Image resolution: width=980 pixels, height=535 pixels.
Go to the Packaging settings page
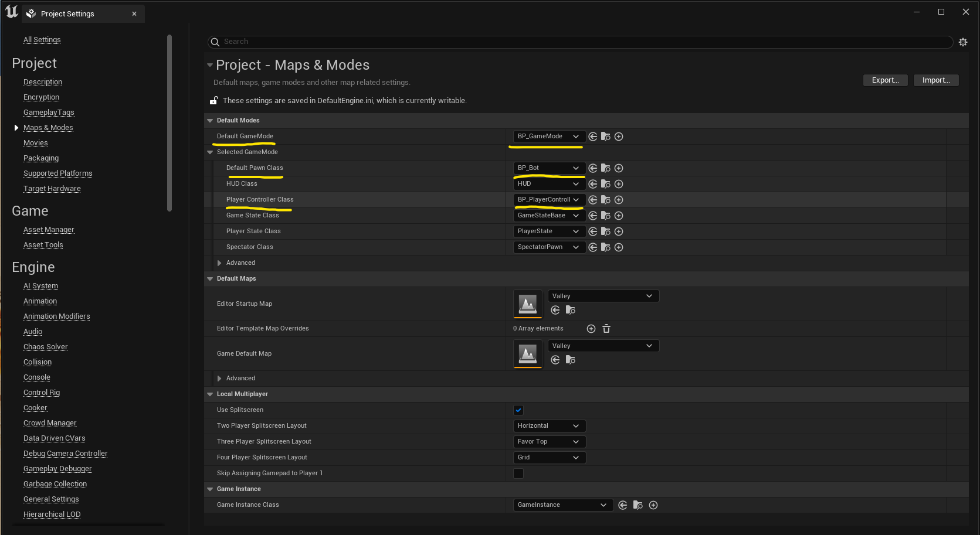tap(41, 158)
